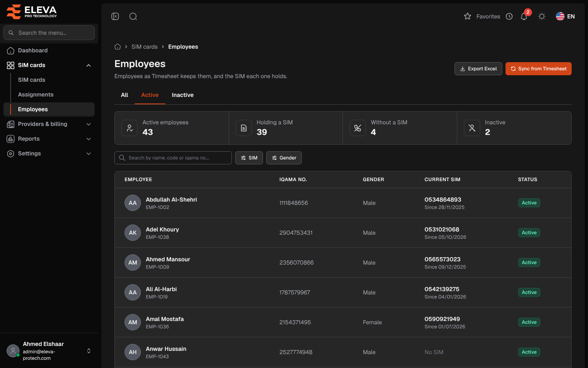The width and height of the screenshot is (588, 368).
Task: Open the notifications bell
Action: click(x=524, y=16)
